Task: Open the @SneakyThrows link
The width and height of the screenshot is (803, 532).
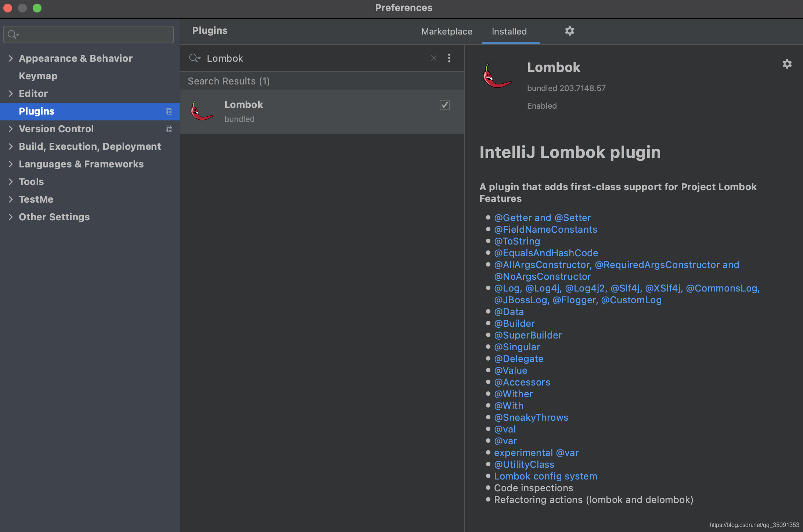Action: (531, 417)
